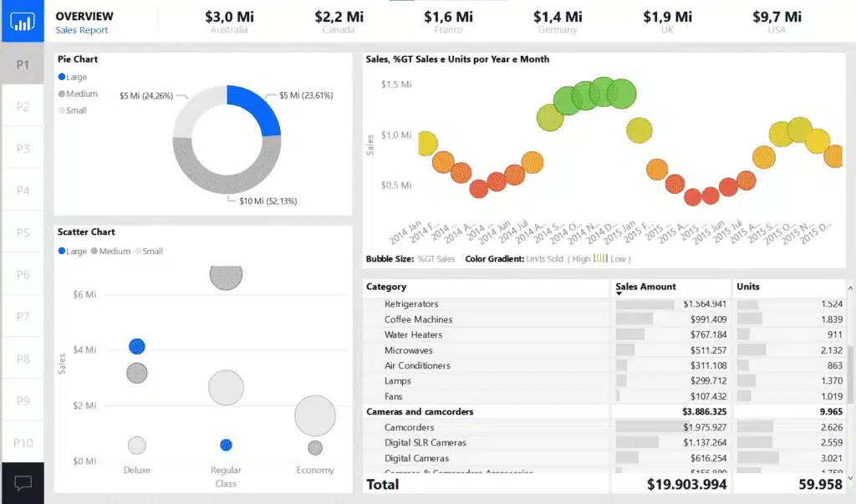Open page P10
Viewport: 856px width, 504px height.
click(22, 441)
